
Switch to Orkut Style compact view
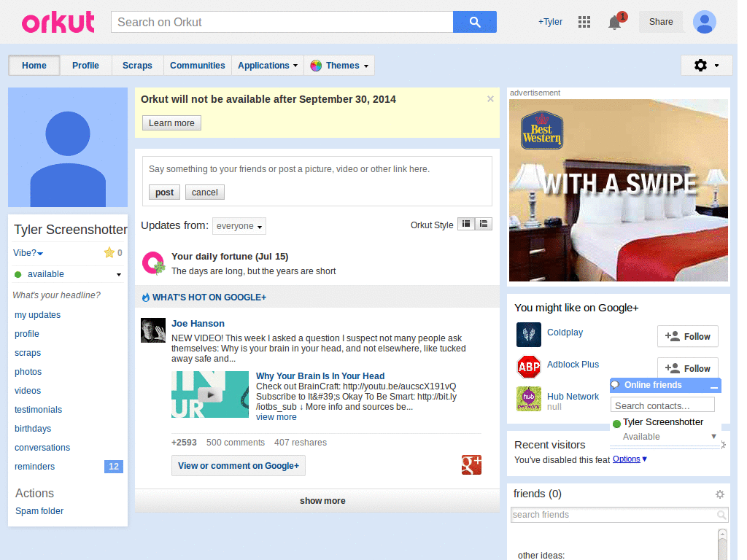(x=466, y=224)
